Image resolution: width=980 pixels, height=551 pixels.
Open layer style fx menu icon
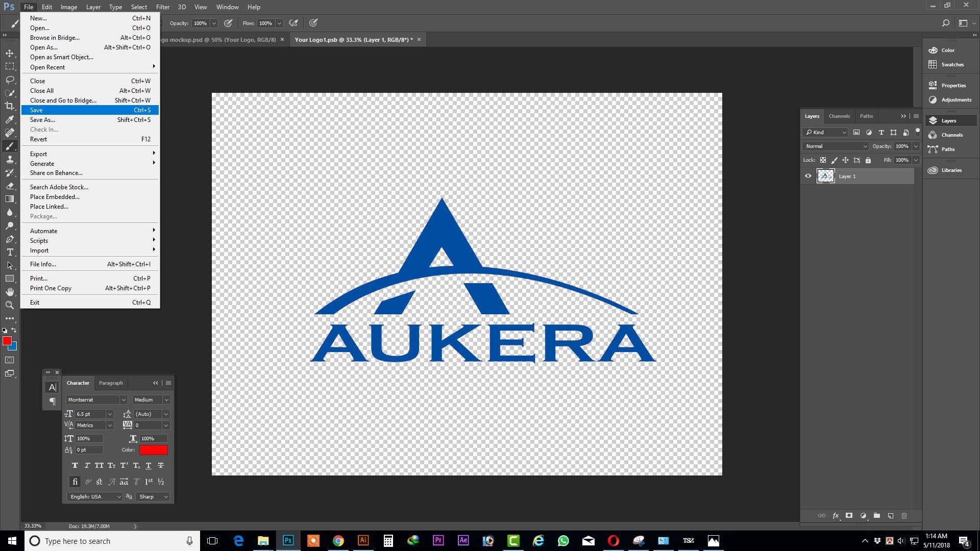(836, 516)
